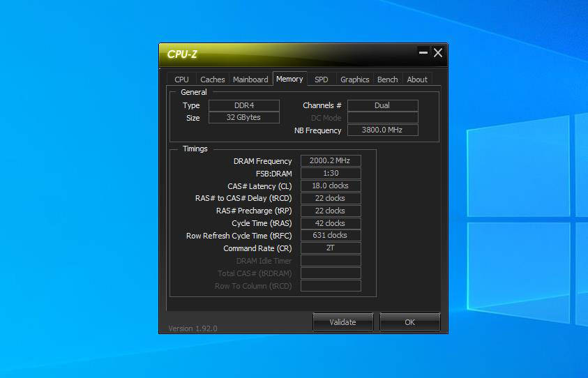The image size is (588, 378).
Task: Click the Command Rate 2T value
Action: click(331, 248)
